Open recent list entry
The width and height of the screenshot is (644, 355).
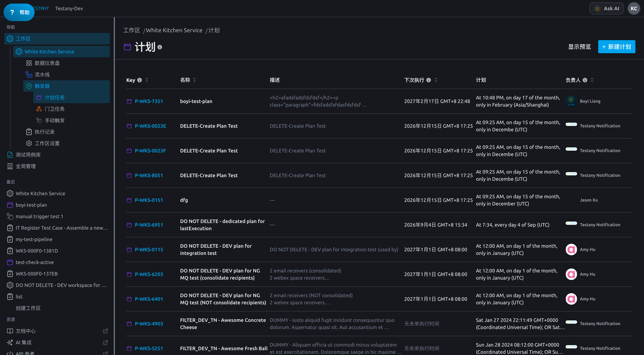coord(57,297)
